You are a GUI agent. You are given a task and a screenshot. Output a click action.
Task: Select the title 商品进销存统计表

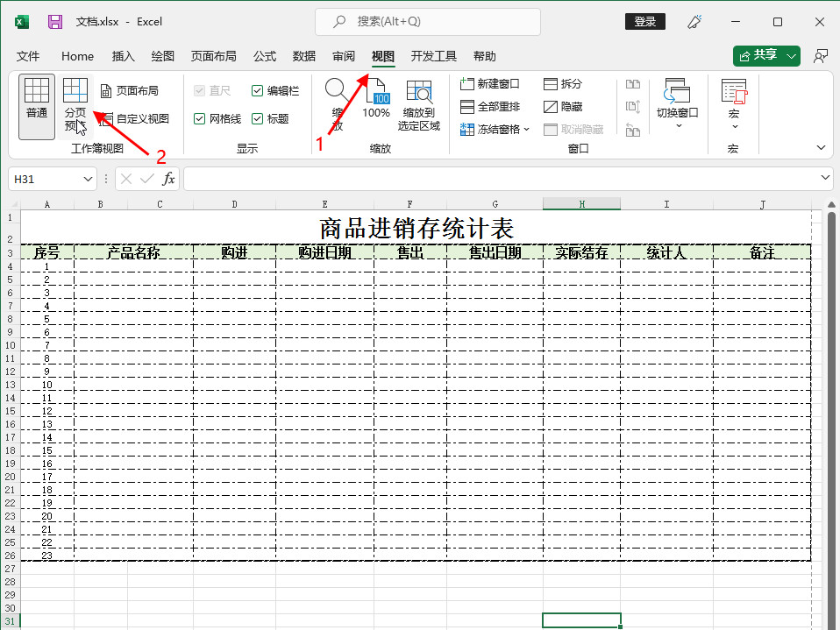(416, 228)
